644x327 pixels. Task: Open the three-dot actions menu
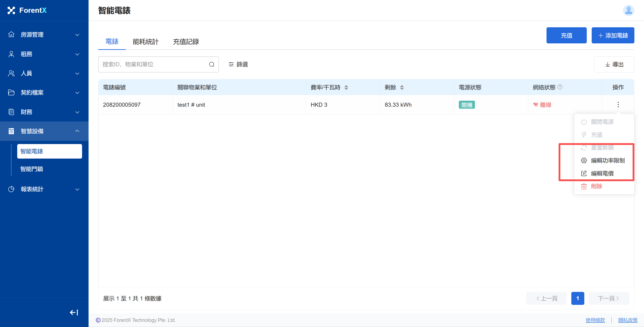618,104
